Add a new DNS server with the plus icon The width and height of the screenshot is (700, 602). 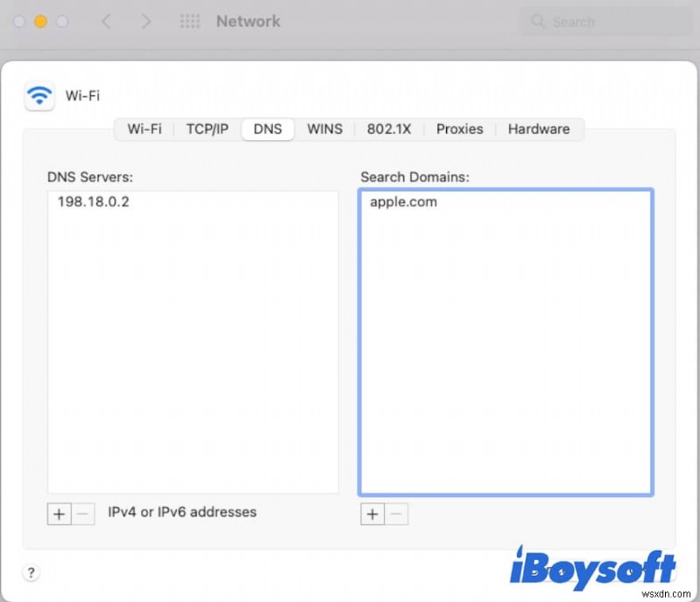[x=59, y=514]
